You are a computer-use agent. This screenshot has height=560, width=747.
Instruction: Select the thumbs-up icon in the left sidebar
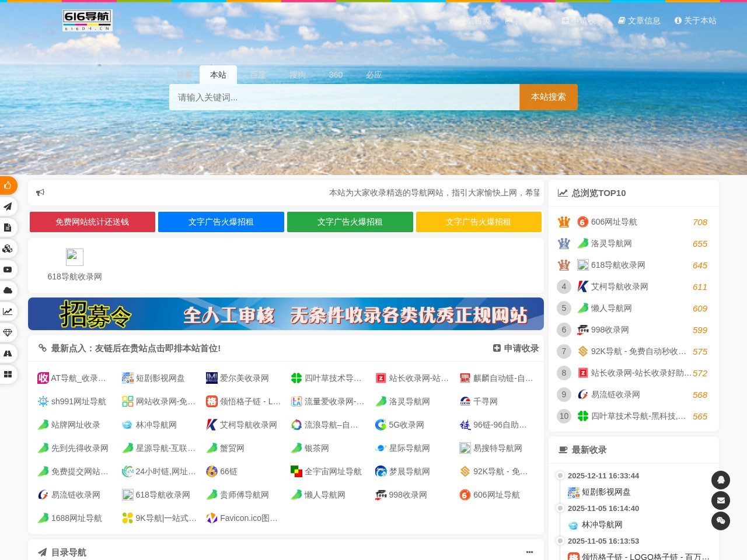click(x=8, y=185)
